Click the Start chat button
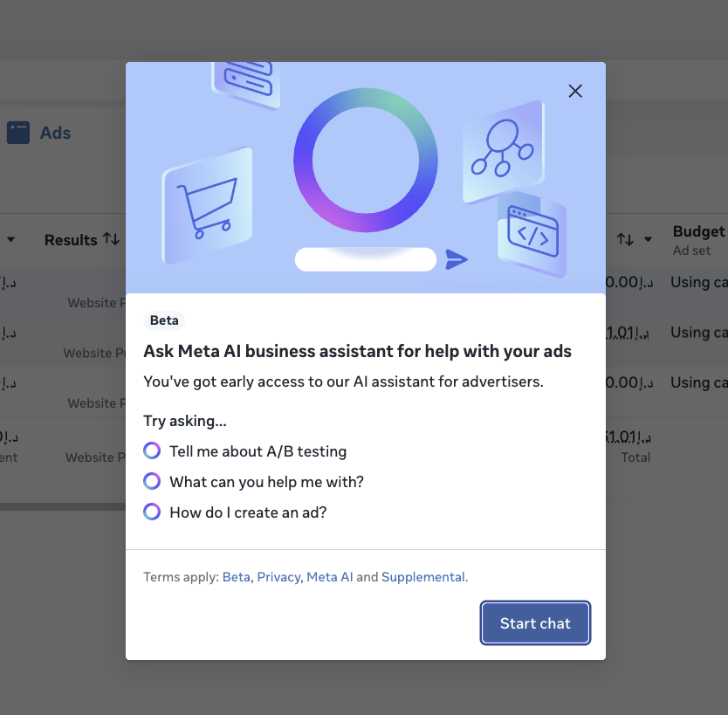Viewport: 728px width, 715px height. [x=535, y=623]
